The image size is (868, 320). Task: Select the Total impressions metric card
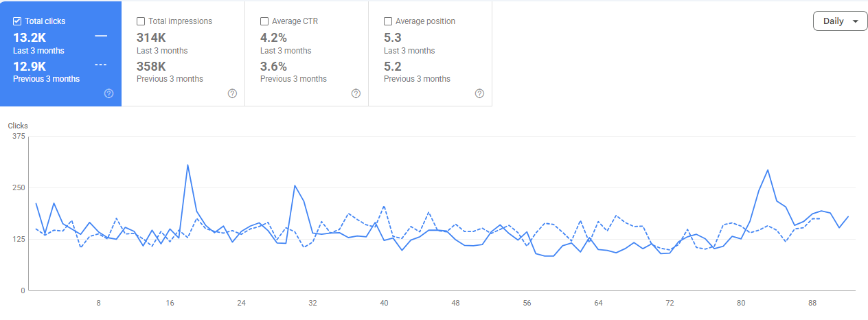[x=183, y=54]
